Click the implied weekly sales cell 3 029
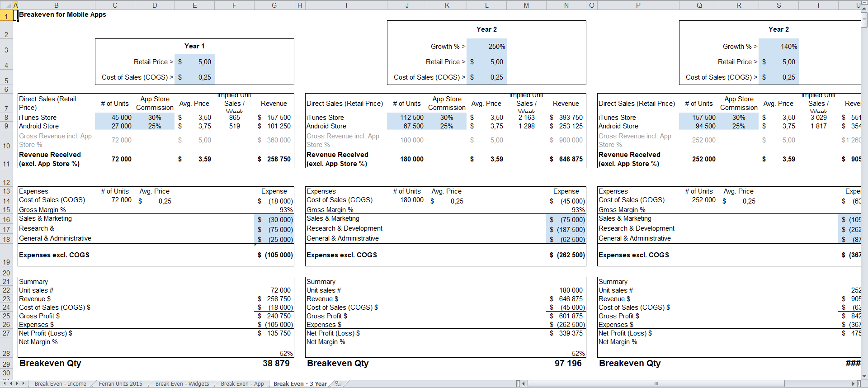This screenshot has height=388, width=868. (818, 118)
